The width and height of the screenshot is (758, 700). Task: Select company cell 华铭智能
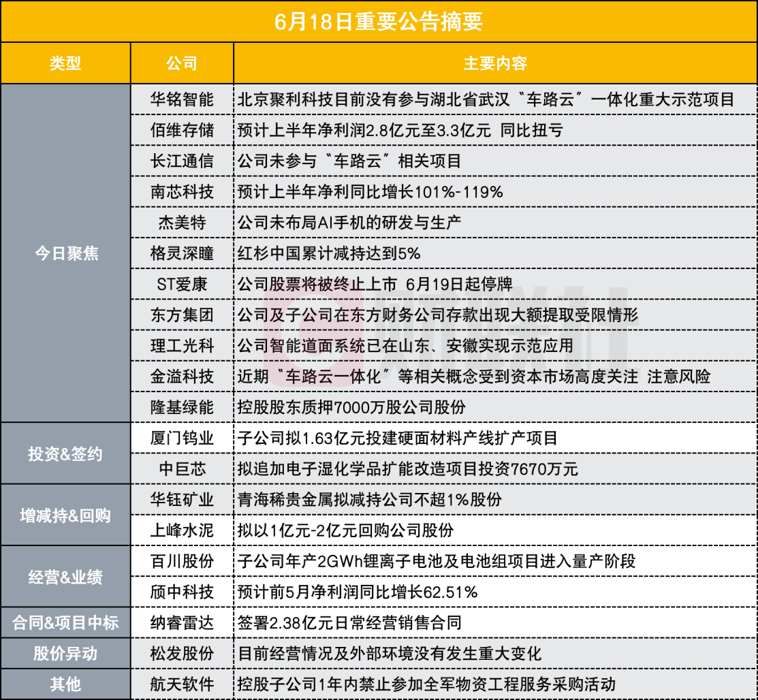tap(183, 99)
